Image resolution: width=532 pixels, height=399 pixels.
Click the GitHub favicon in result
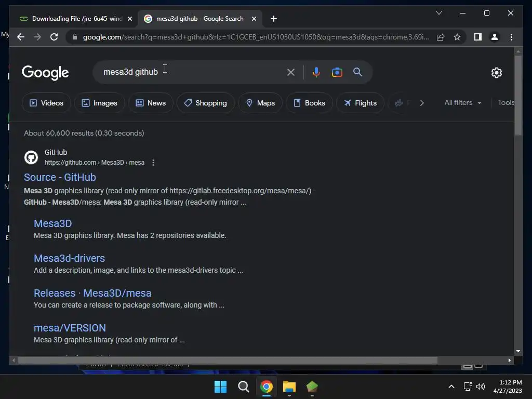click(x=31, y=157)
